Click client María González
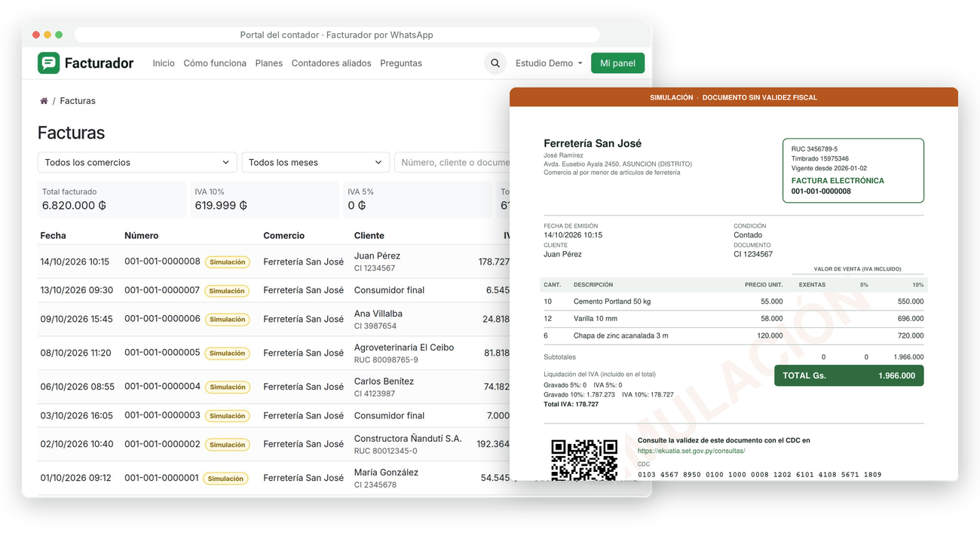Viewport: 980px width, 554px height. 386,473
